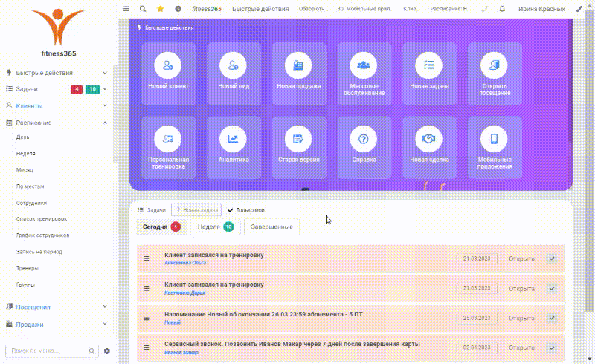Open Список тренировок in sidebar
The width and height of the screenshot is (595, 364).
tap(42, 219)
